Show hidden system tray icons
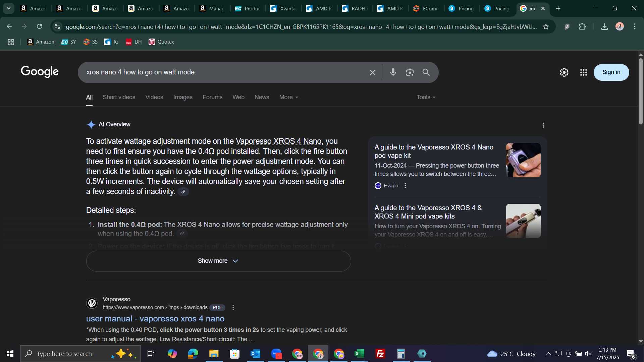Viewport: 644px width, 362px height. tap(548, 354)
